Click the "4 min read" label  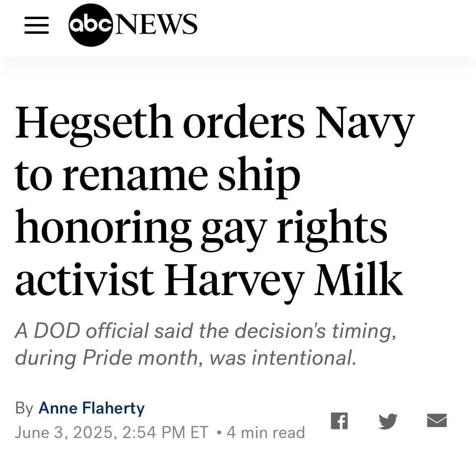pyautogui.click(x=265, y=432)
